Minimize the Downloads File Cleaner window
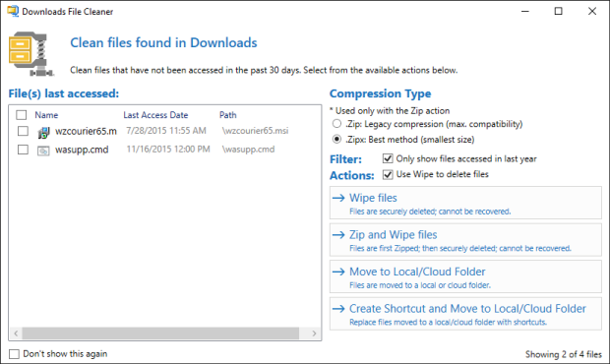This screenshot has width=610, height=364. coord(525,11)
